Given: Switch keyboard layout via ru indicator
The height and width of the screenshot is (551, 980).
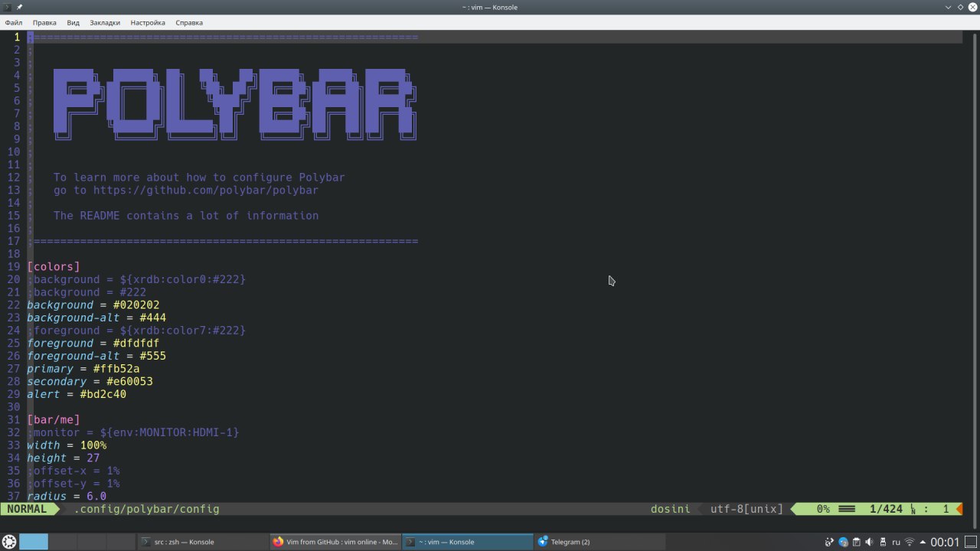Looking at the screenshot, I should pyautogui.click(x=897, y=542).
